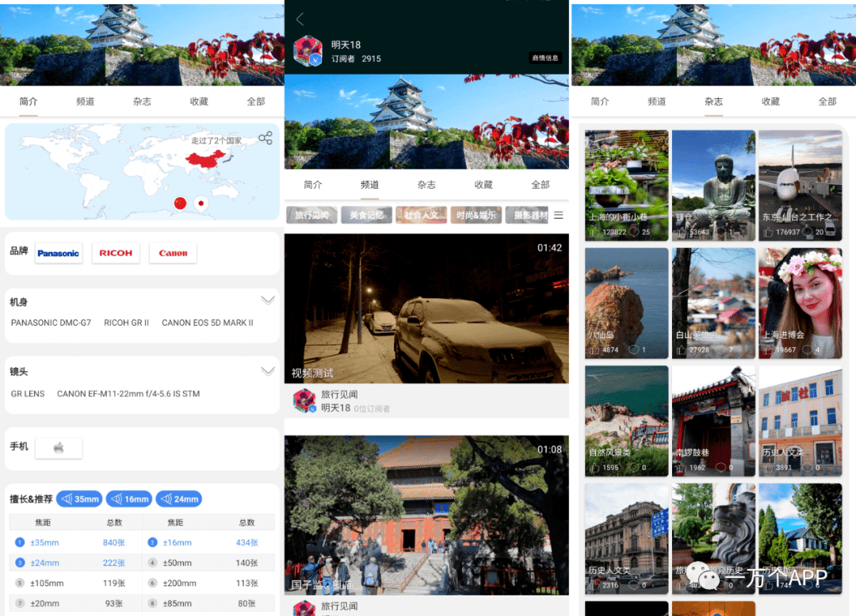
Task: Tap the small avatar under the 视频测试 video
Action: 304,400
